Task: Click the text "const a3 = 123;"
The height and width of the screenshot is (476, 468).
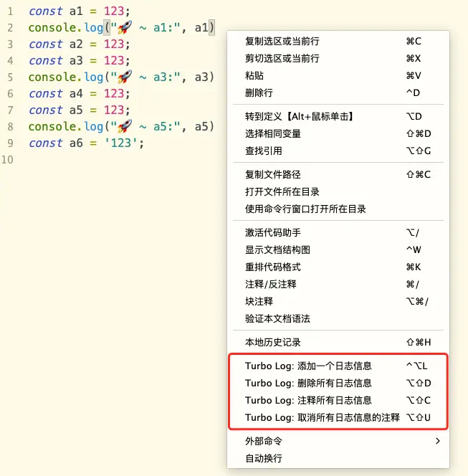Action: pos(80,61)
